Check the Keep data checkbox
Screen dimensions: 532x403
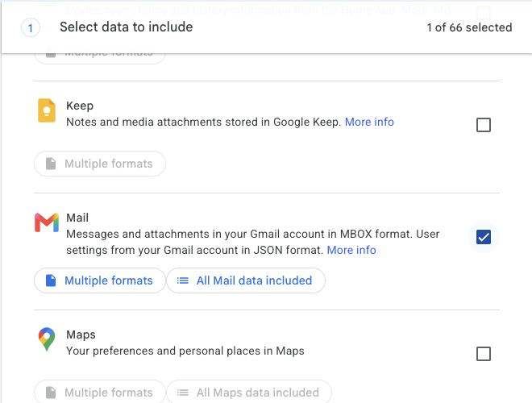click(x=483, y=125)
